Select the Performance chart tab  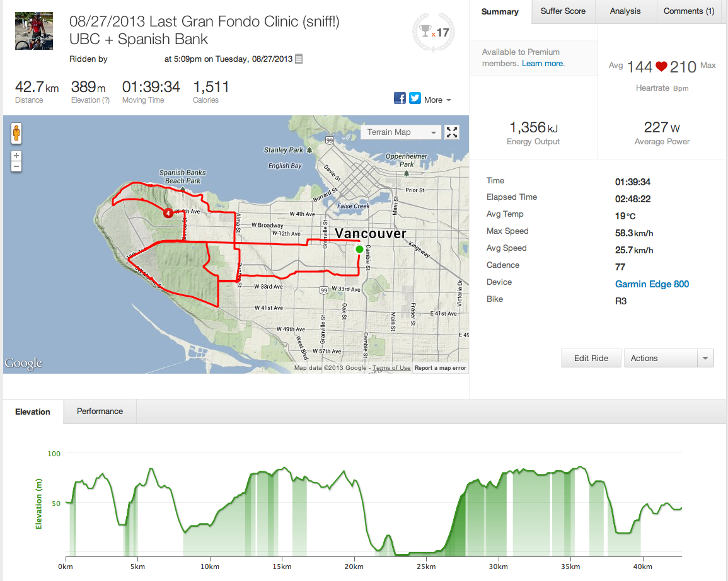pos(100,411)
